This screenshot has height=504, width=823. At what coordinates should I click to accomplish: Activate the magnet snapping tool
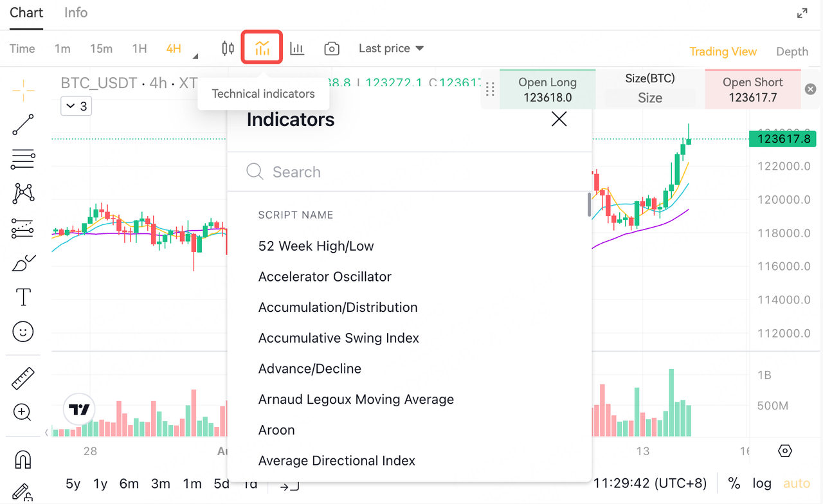click(x=23, y=458)
